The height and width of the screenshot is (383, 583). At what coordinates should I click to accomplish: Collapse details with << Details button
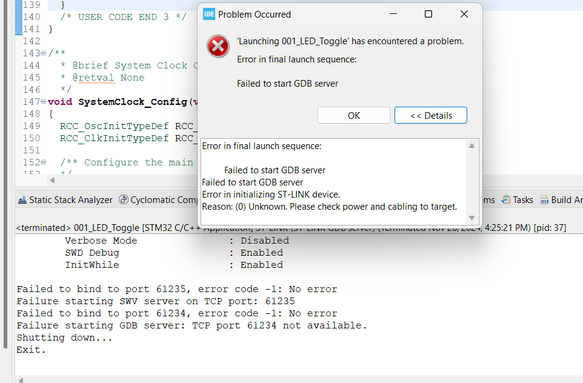click(x=431, y=116)
